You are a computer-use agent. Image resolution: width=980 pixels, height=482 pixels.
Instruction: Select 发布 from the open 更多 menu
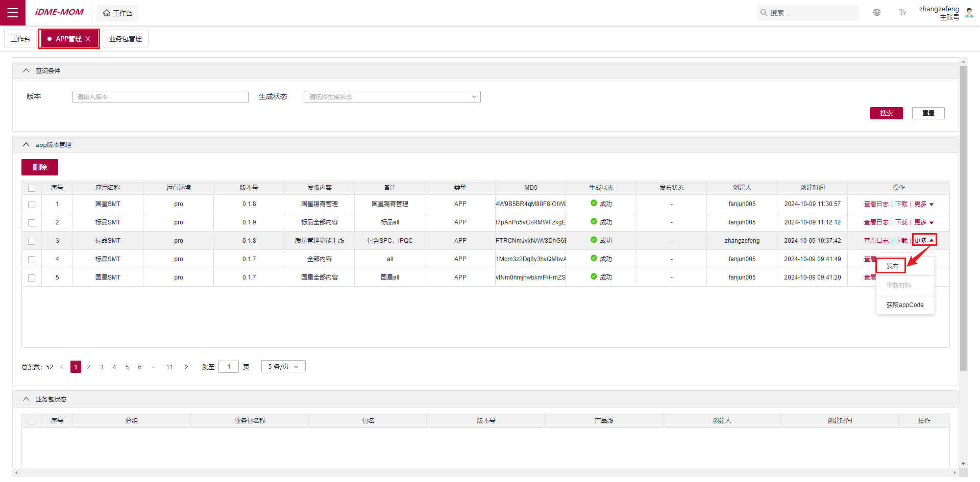click(x=891, y=266)
